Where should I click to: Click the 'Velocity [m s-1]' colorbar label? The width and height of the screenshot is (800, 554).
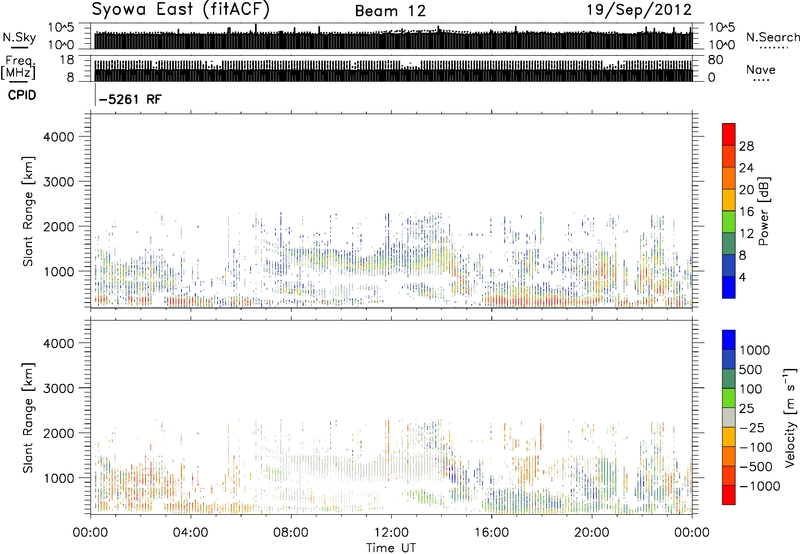790,417
